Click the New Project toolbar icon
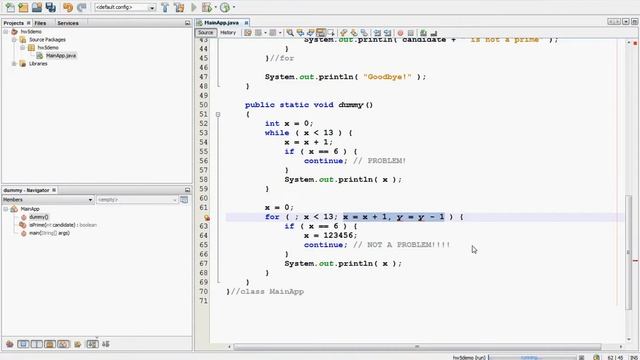This screenshot has width=640, height=360. coord(23,7)
